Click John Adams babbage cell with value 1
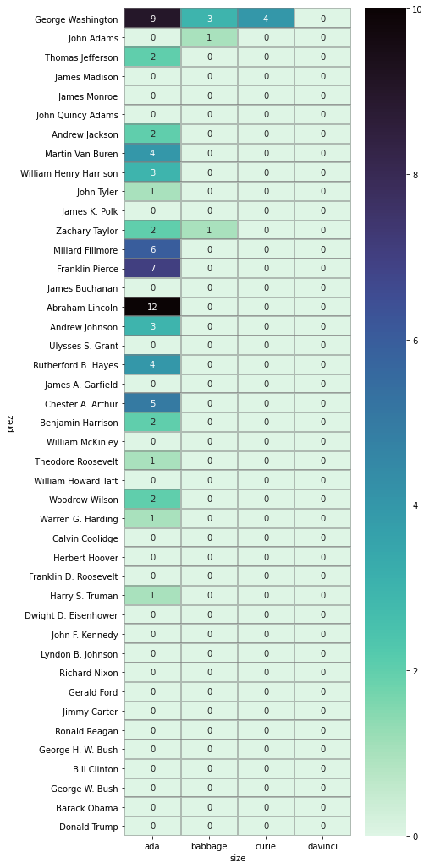 (210, 38)
